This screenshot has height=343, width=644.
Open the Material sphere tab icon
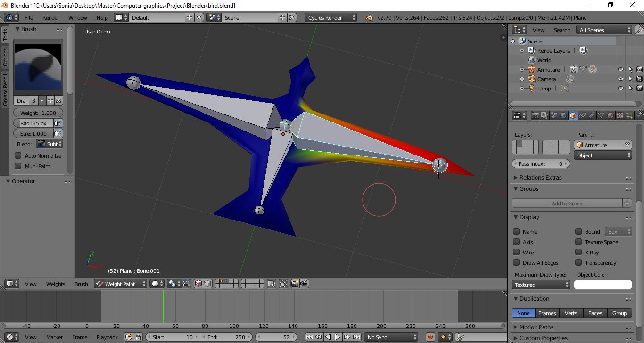point(611,115)
